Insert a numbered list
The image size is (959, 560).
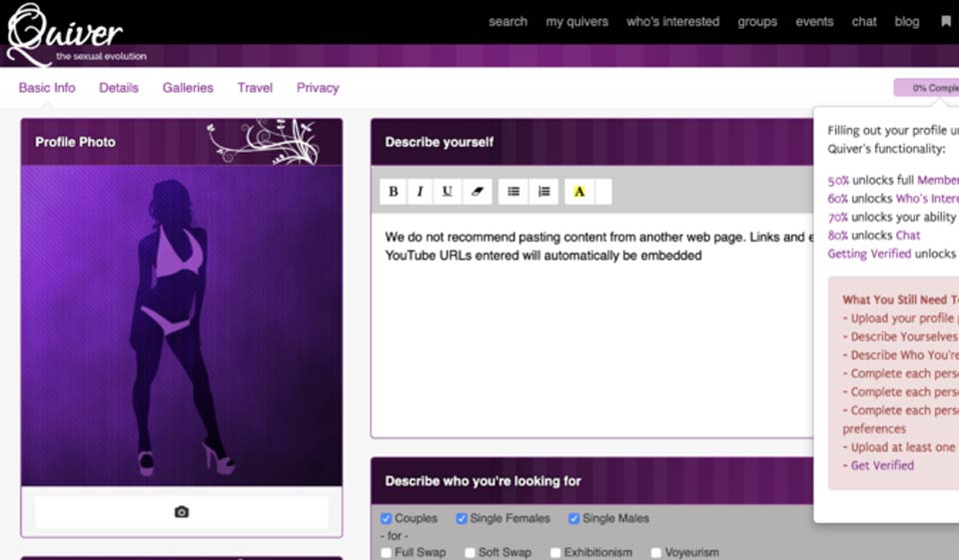pyautogui.click(x=542, y=192)
